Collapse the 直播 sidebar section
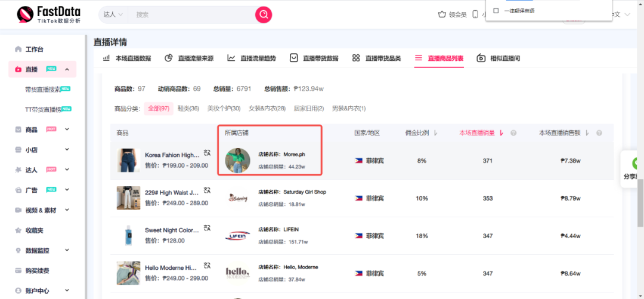644x299 pixels. tap(67, 69)
